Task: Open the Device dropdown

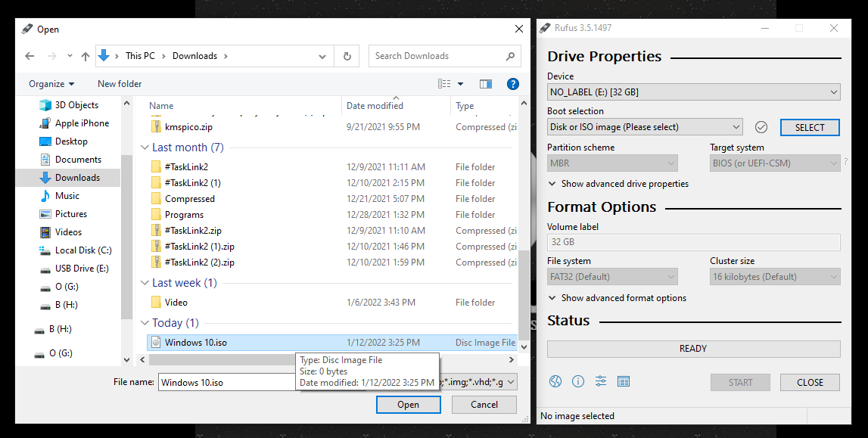Action: click(x=693, y=92)
